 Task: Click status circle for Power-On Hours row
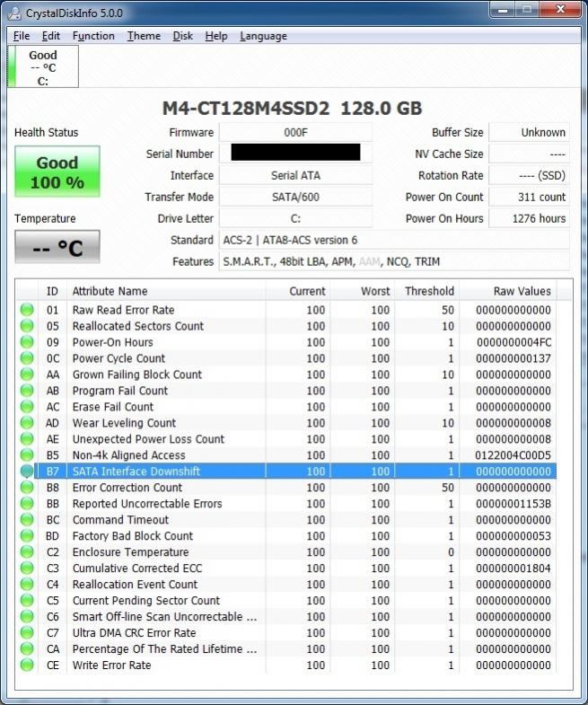(x=27, y=342)
